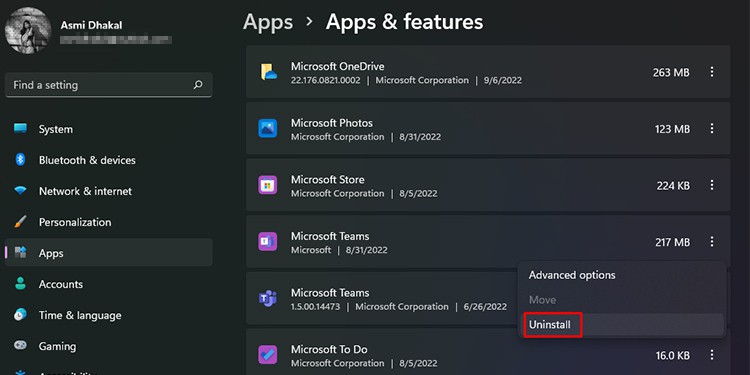Click icon of Microsoft Teams dated 8/31/2022

(268, 242)
